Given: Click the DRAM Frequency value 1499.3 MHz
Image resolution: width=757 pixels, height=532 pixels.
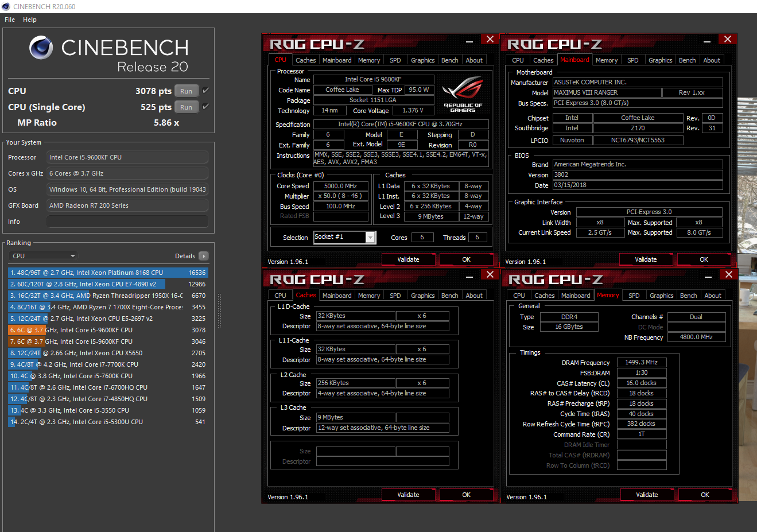Looking at the screenshot, I should click(642, 363).
